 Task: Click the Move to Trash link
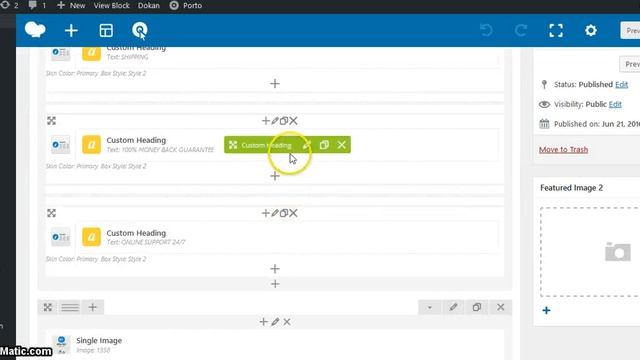click(x=563, y=149)
